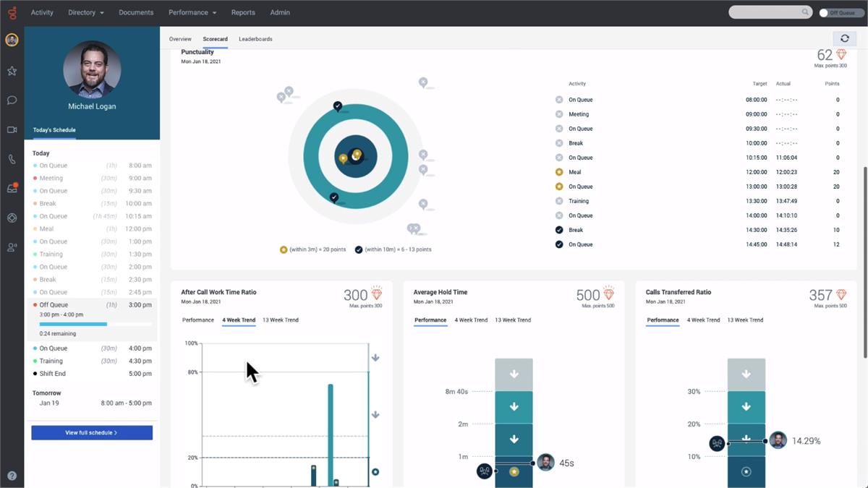868x488 pixels.
Task: Click Michael avatar on Calls Transferred chart
Action: [x=778, y=440]
